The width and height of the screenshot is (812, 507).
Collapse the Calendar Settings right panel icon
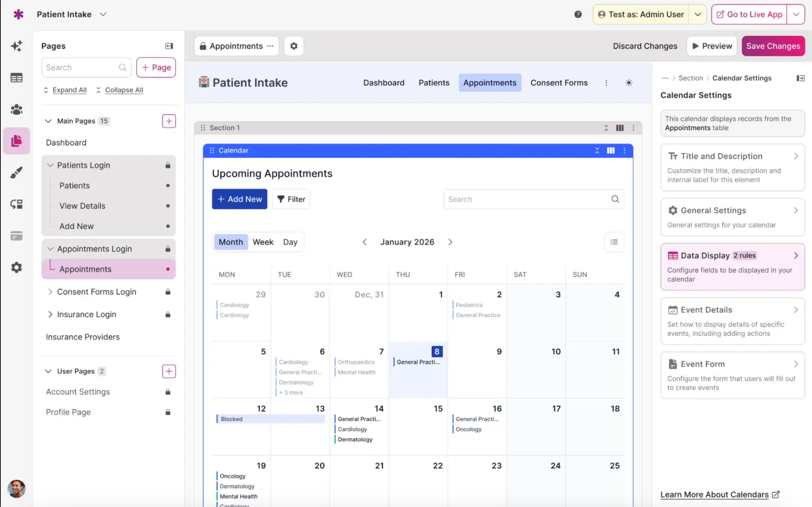(x=801, y=78)
